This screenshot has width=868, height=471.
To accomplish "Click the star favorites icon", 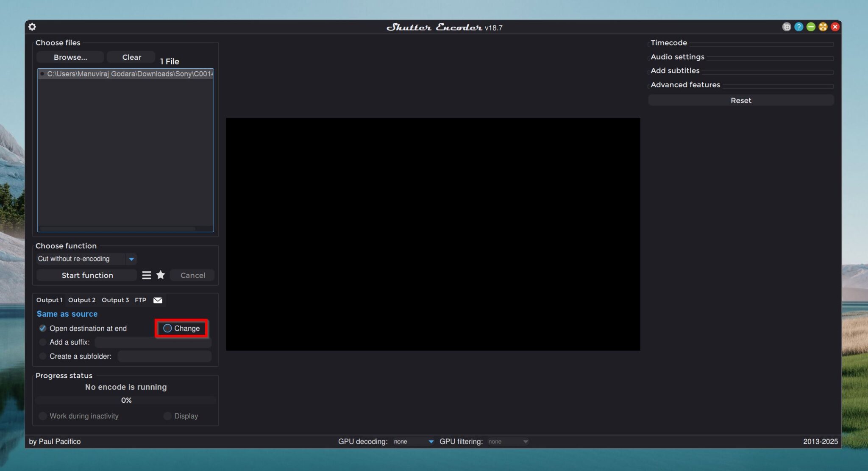I will click(161, 275).
